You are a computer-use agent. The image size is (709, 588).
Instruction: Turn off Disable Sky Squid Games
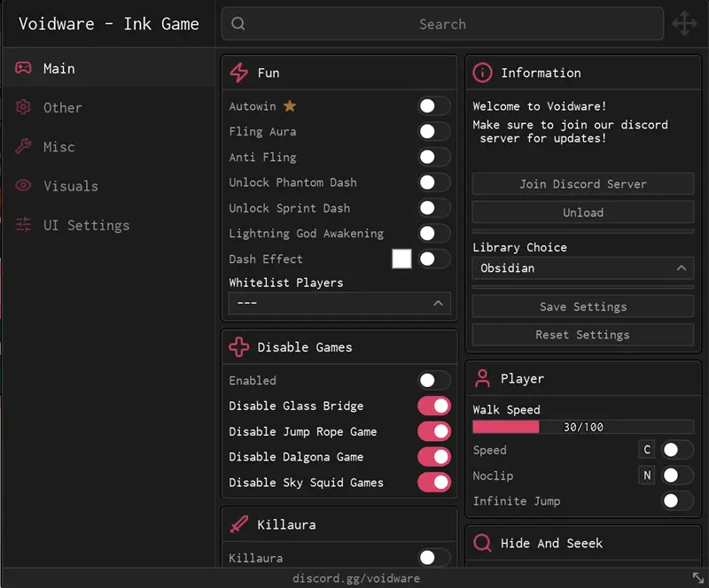[433, 483]
